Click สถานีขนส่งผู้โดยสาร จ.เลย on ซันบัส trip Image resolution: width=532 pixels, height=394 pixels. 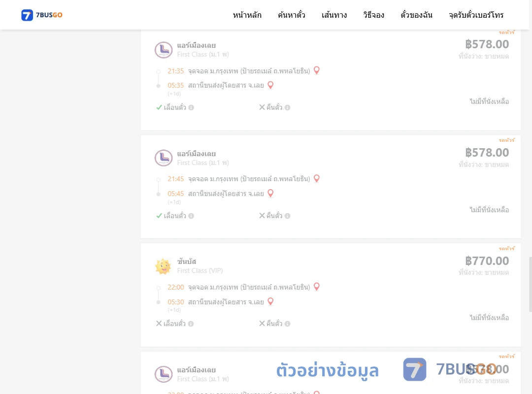point(226,302)
